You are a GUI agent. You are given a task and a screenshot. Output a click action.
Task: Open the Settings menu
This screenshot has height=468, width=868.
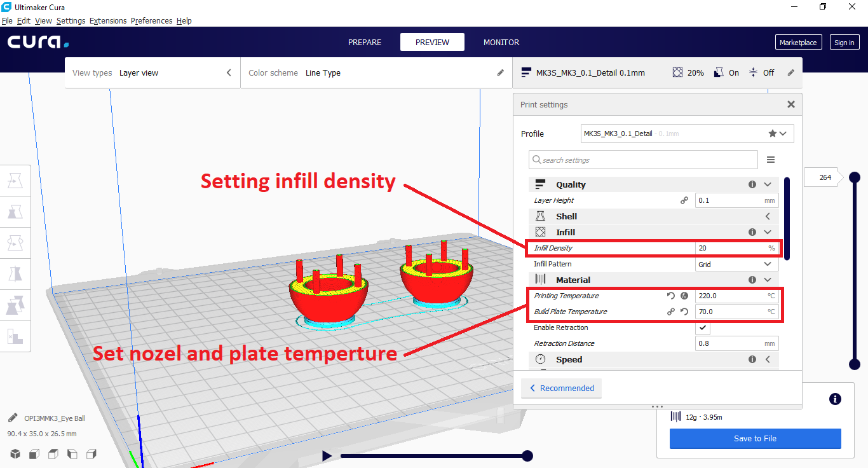(x=71, y=20)
